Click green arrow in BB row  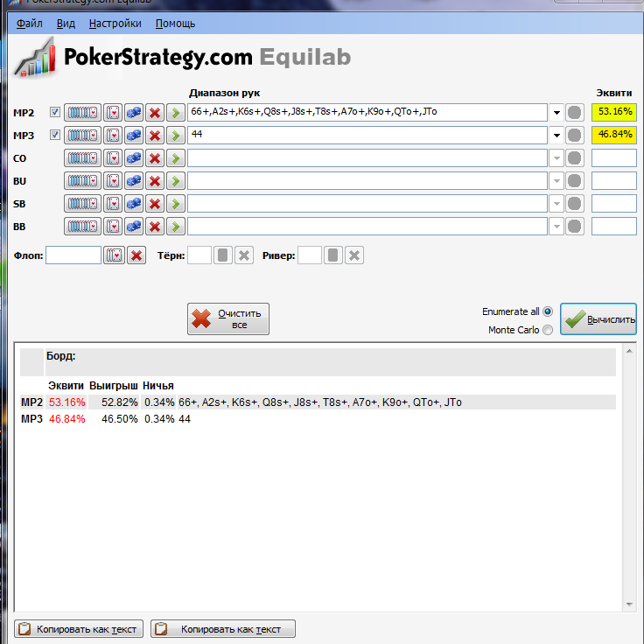click(x=176, y=227)
